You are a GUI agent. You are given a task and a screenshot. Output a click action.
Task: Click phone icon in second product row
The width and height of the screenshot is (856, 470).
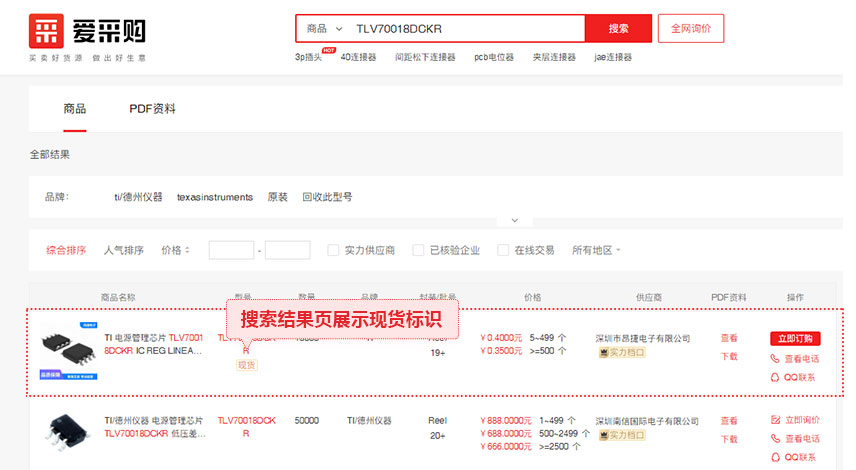[775, 439]
